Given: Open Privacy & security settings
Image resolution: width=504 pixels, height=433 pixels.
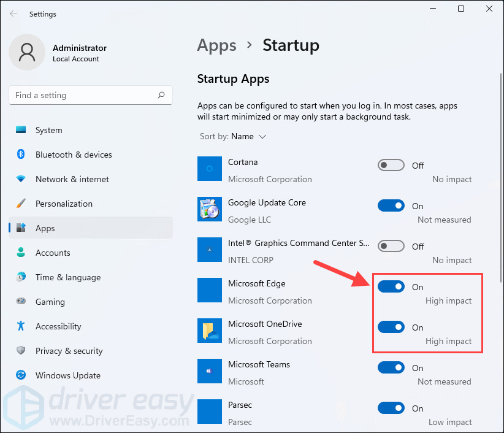Looking at the screenshot, I should 91,350.
